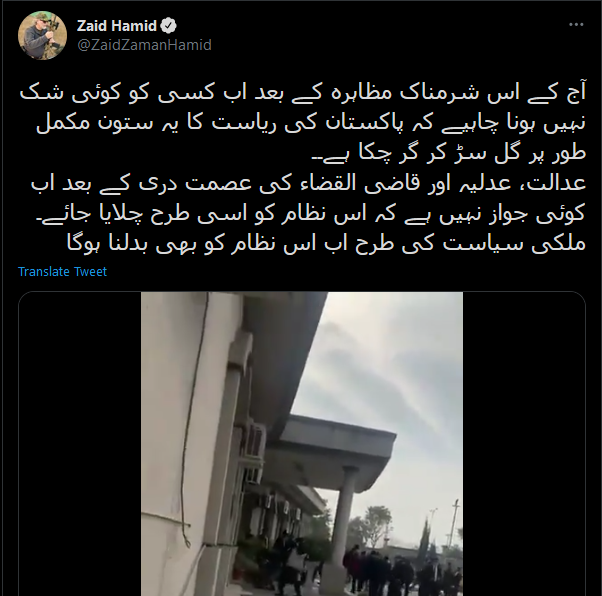
Task: Click the blue verified badge beside Zaid Hamid
Action: click(168, 26)
